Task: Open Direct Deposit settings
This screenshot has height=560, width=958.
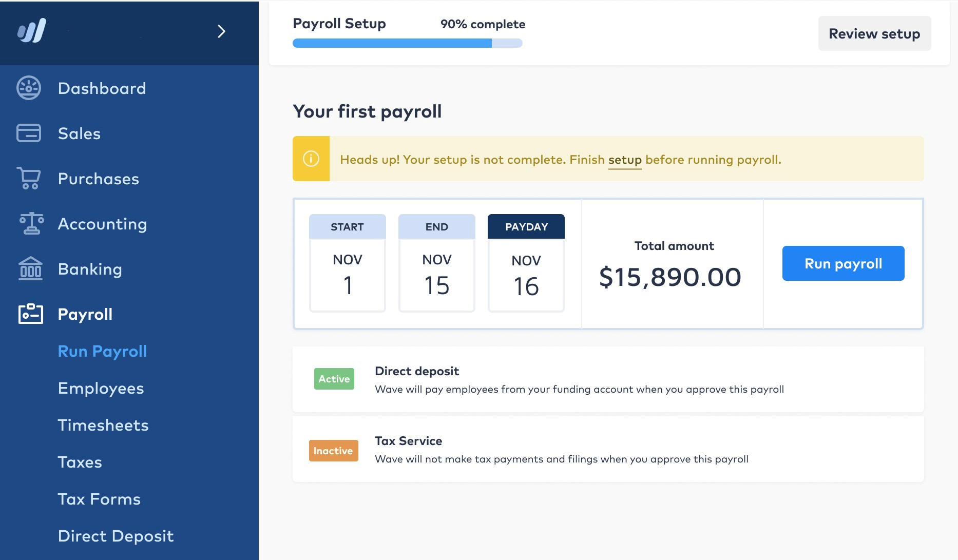Action: pos(116,536)
